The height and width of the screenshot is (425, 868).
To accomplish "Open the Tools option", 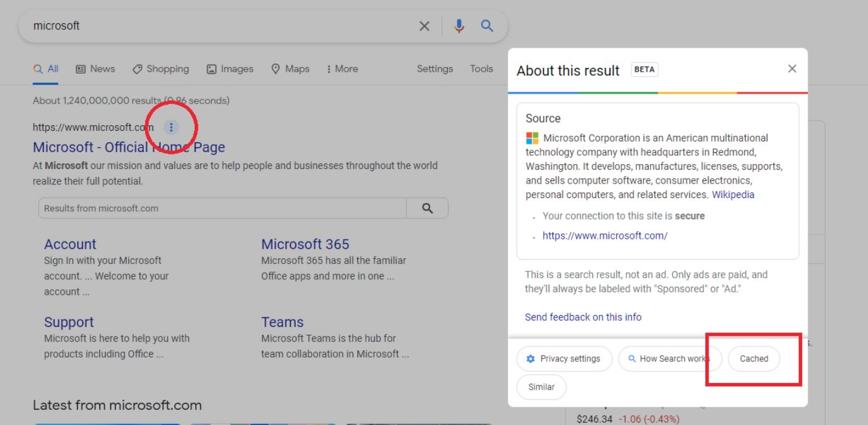I will [x=481, y=69].
